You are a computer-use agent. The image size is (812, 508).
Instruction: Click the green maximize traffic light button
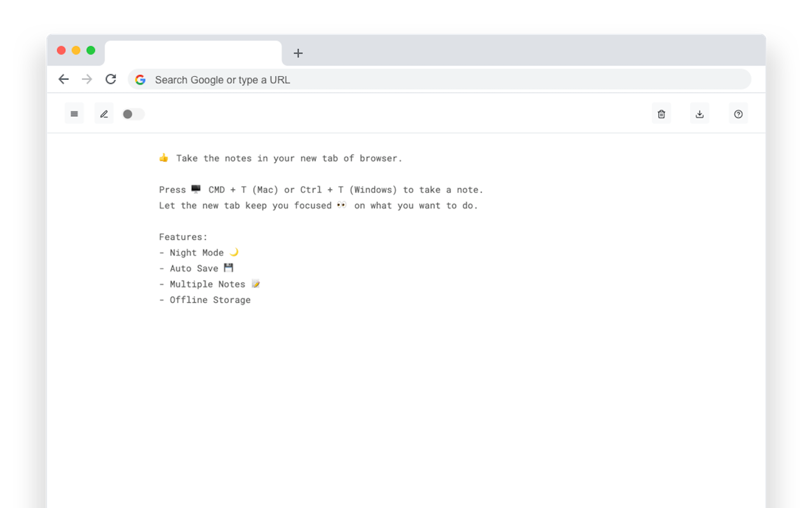click(x=91, y=49)
